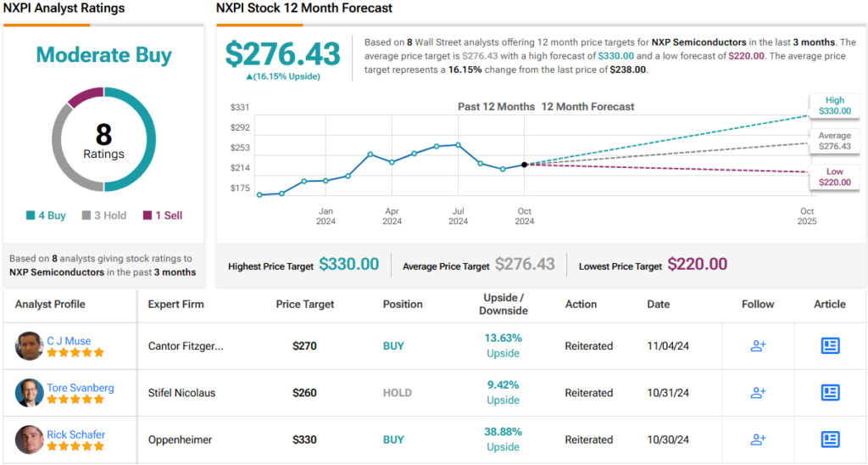Click the Moderate Buy consensus heading

103,55
